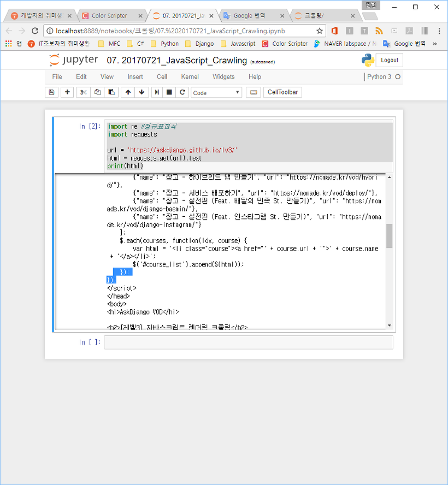Open a new browser tab
This screenshot has width=448, height=485.
370,16
